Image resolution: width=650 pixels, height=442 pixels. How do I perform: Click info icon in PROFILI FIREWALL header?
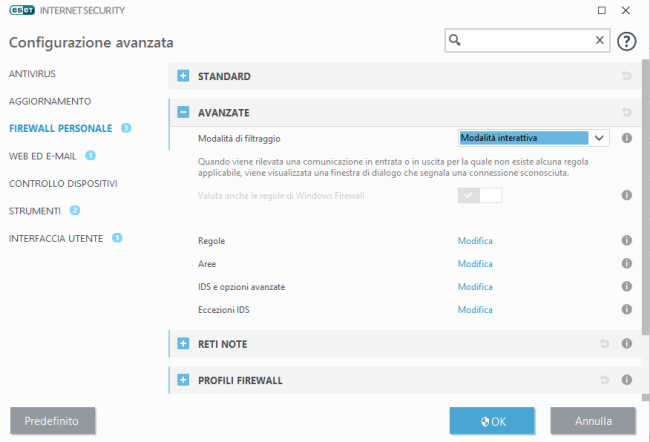pos(627,380)
